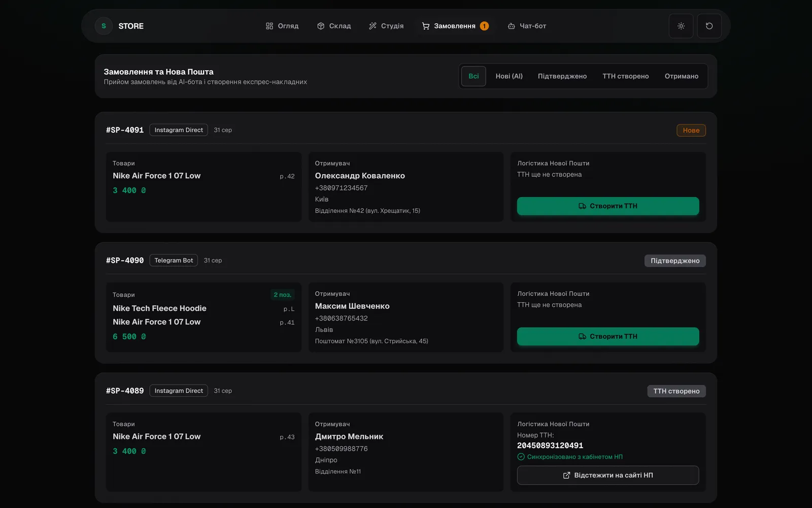Screen dimensions: 812x508
Task: Filter orders by Підтверджено
Action: click(562, 76)
